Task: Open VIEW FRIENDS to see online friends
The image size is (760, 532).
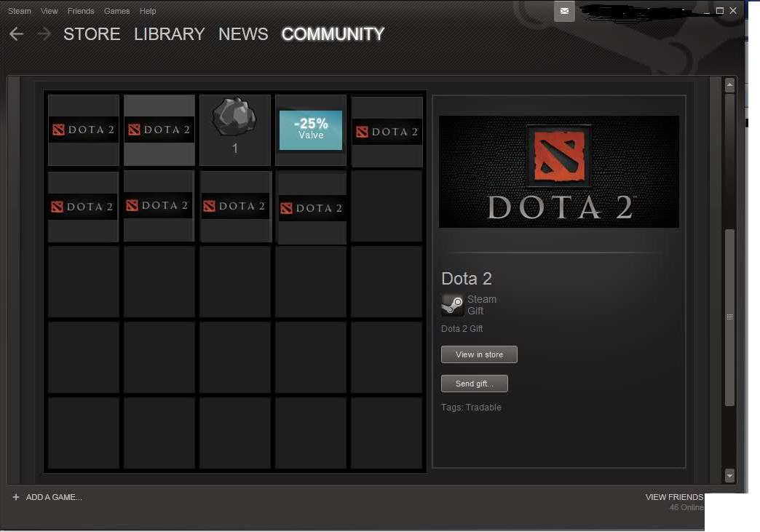Action: [674, 497]
